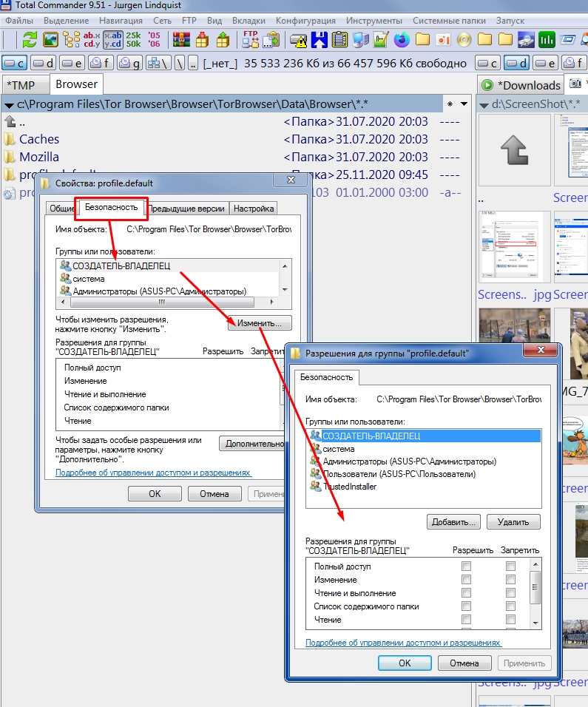Click the CD disc toolbar icon
This screenshot has width=588, height=707.
464,40
